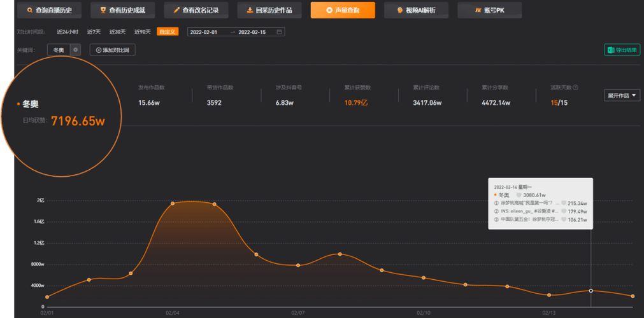Click the gear icon beside keyword 冬奥

point(75,50)
